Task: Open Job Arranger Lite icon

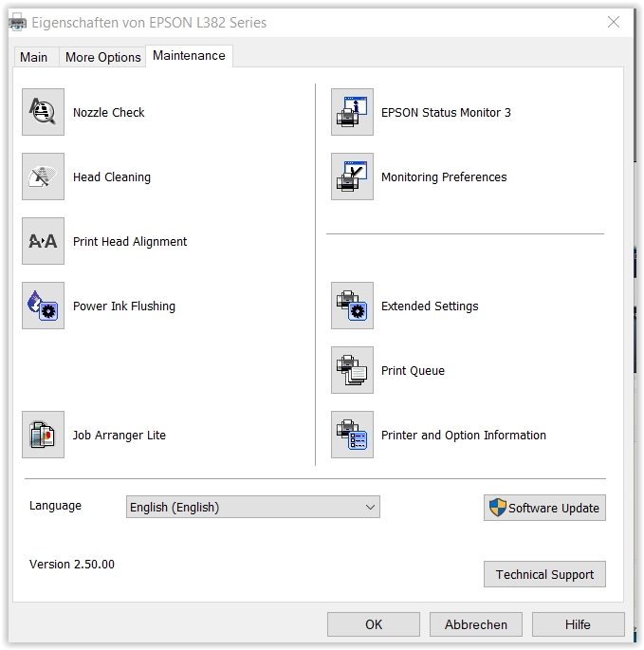Action: coord(43,435)
